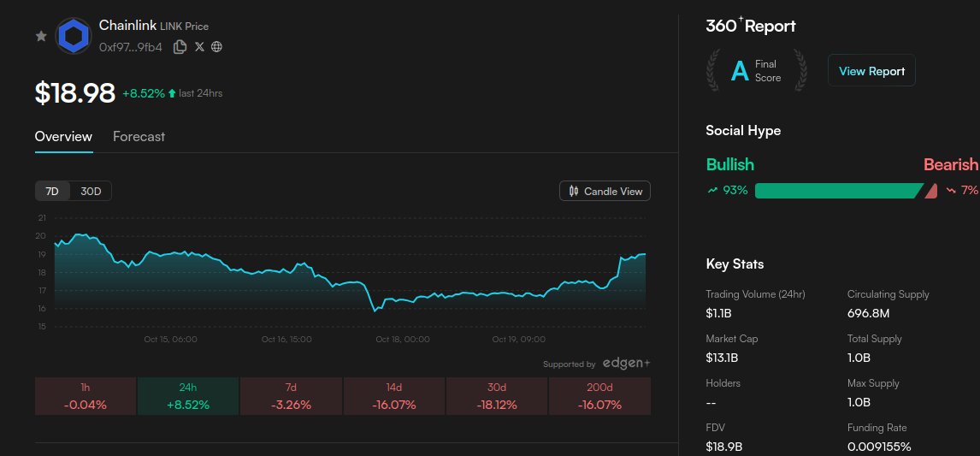Image resolution: width=980 pixels, height=456 pixels.
Task: Click the Chainlink hexagon logo
Action: pos(74,36)
